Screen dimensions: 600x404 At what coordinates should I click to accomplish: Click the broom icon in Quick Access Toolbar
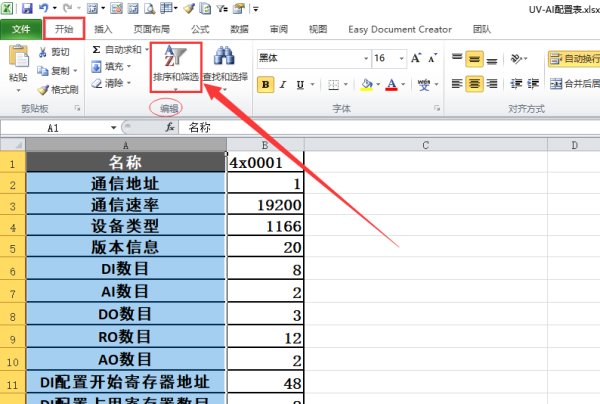point(189,8)
